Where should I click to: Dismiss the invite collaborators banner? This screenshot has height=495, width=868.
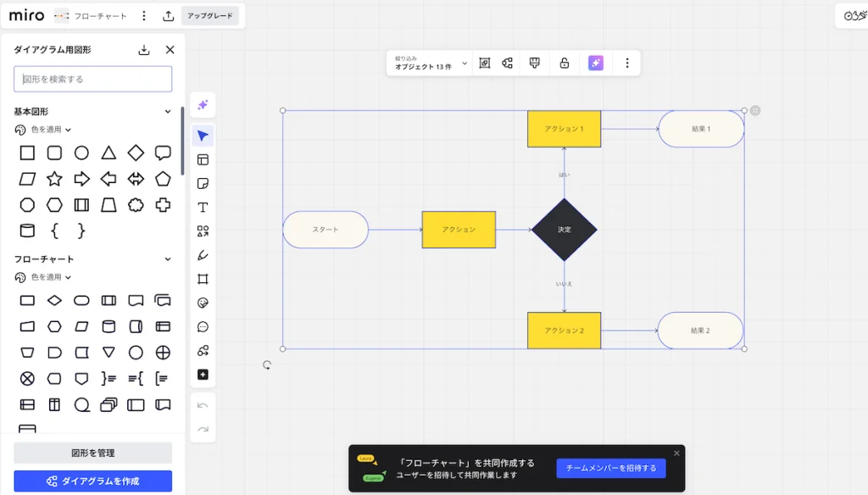[676, 453]
